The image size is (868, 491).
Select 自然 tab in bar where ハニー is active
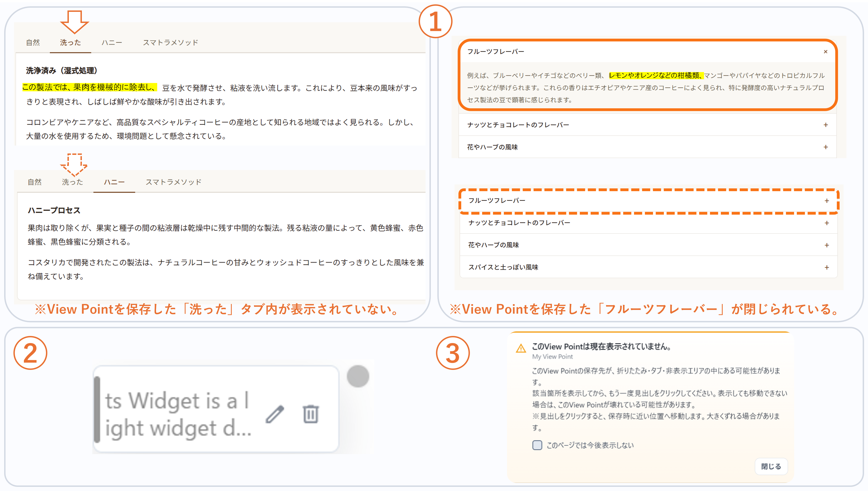(35, 182)
